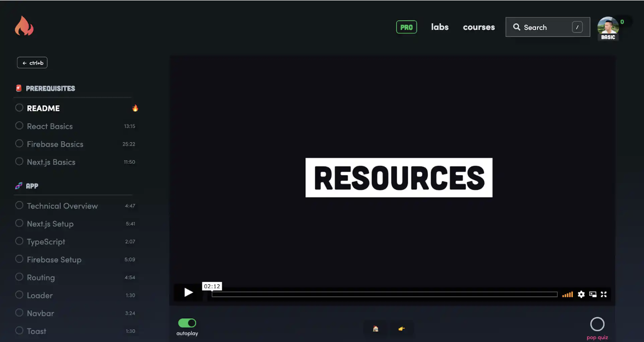The width and height of the screenshot is (644, 342).
Task: Click into the Search field
Action: pyautogui.click(x=548, y=27)
